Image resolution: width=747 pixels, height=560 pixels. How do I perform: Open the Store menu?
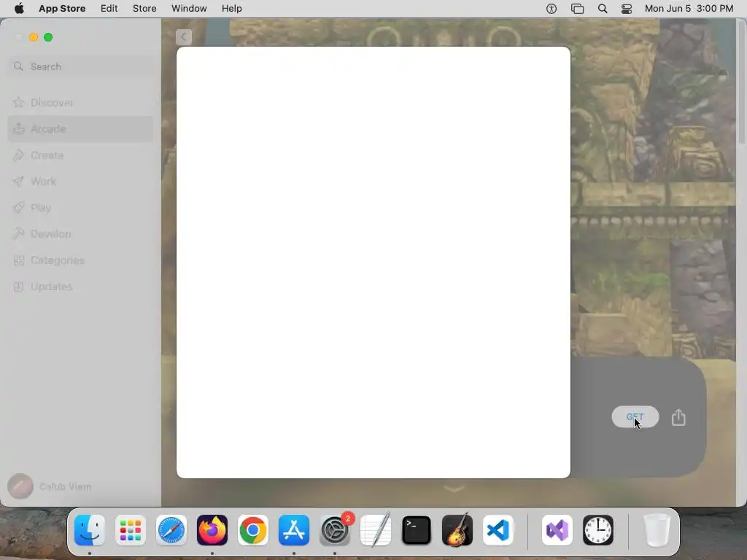(x=144, y=9)
